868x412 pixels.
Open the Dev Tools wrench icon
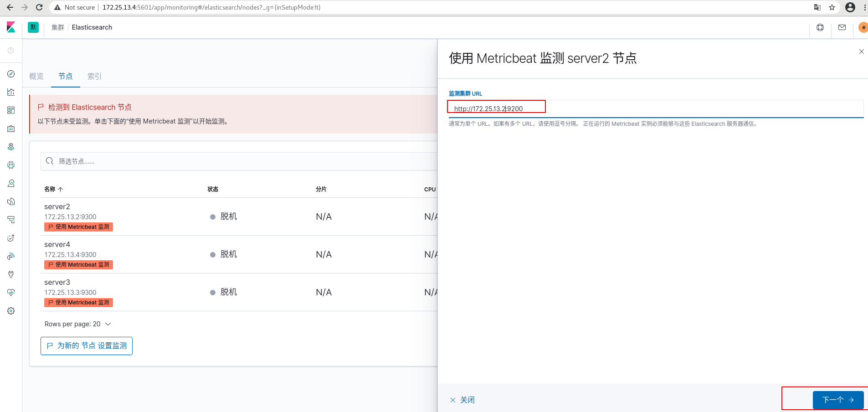click(x=11, y=274)
